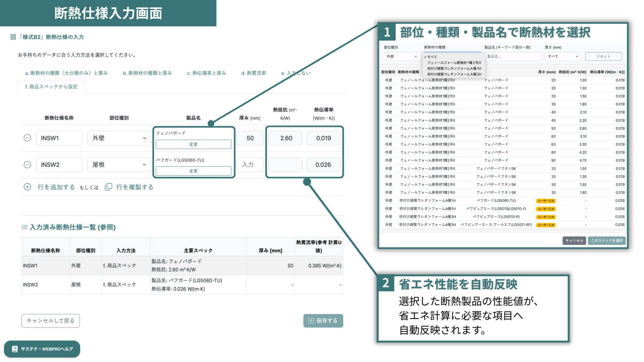Click the duplicate row copy icon

pos(108,187)
